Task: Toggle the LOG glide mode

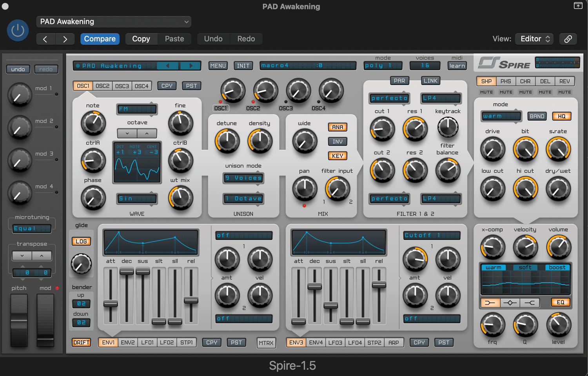Action: coord(81,241)
